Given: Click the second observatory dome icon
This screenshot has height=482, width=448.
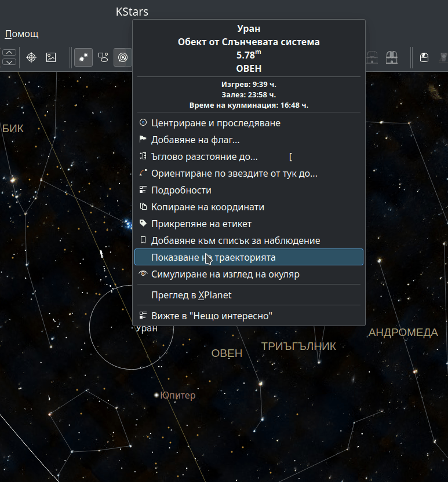Looking at the screenshot, I should coord(392,57).
